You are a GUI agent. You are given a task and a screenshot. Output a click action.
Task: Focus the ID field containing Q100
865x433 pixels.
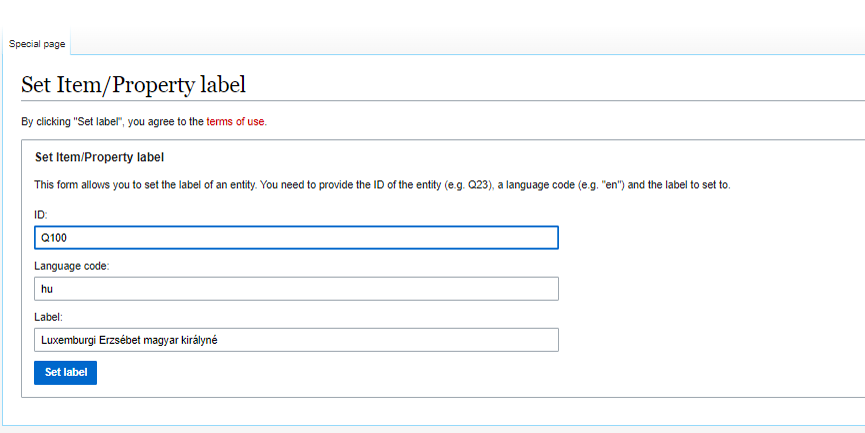pyautogui.click(x=295, y=238)
